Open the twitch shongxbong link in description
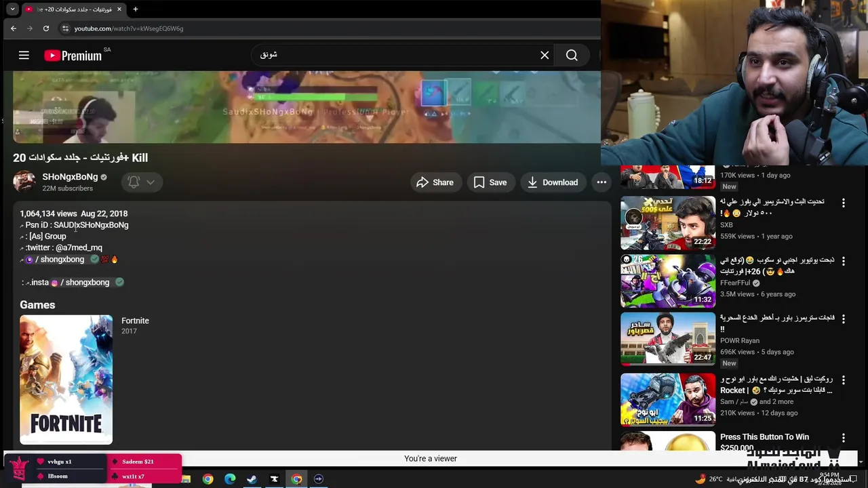The width and height of the screenshot is (868, 488). coord(62,260)
